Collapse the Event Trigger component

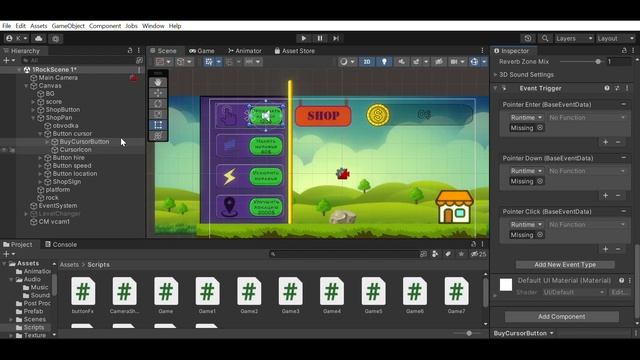[495, 88]
